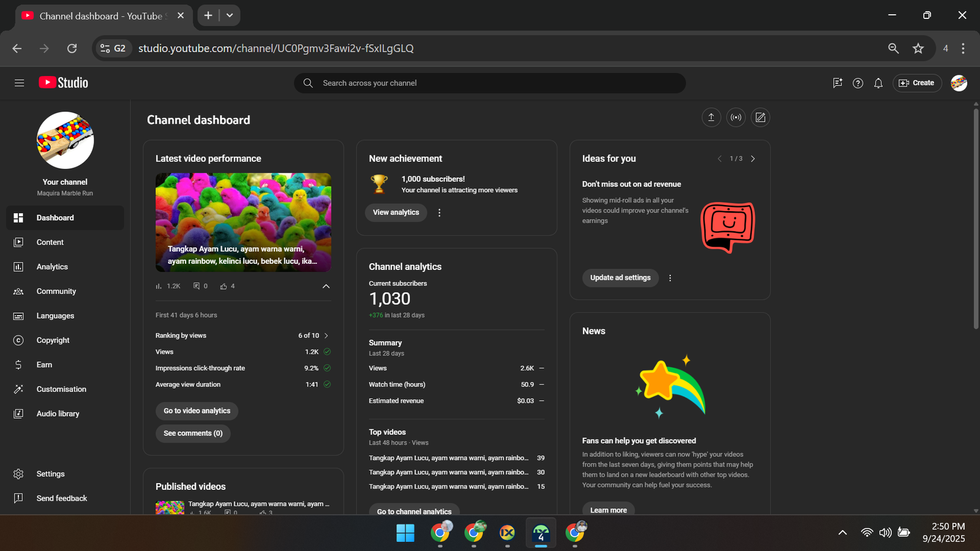Click the Go to video analytics button

(x=197, y=411)
